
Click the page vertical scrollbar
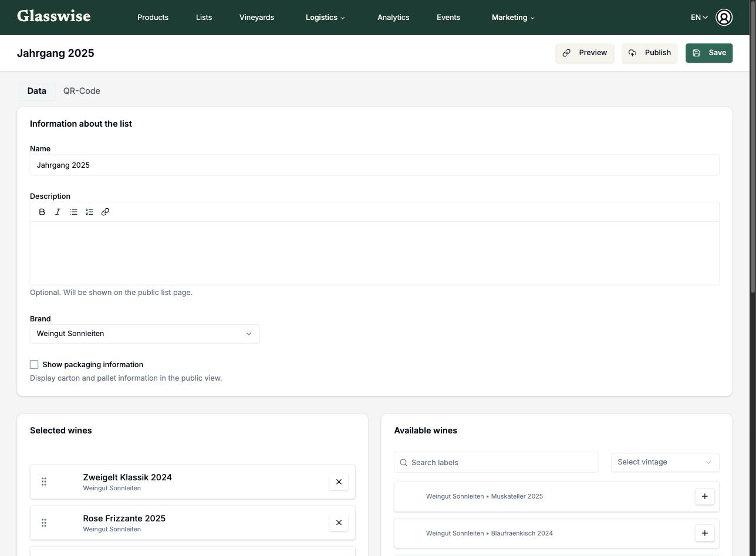point(752,147)
